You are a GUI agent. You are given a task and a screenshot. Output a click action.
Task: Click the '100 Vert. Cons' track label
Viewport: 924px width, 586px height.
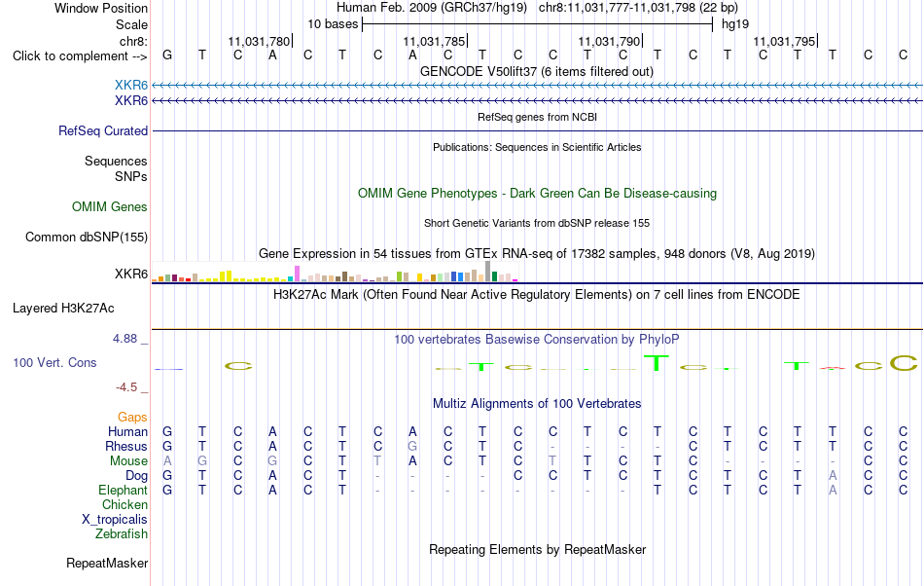point(54,362)
